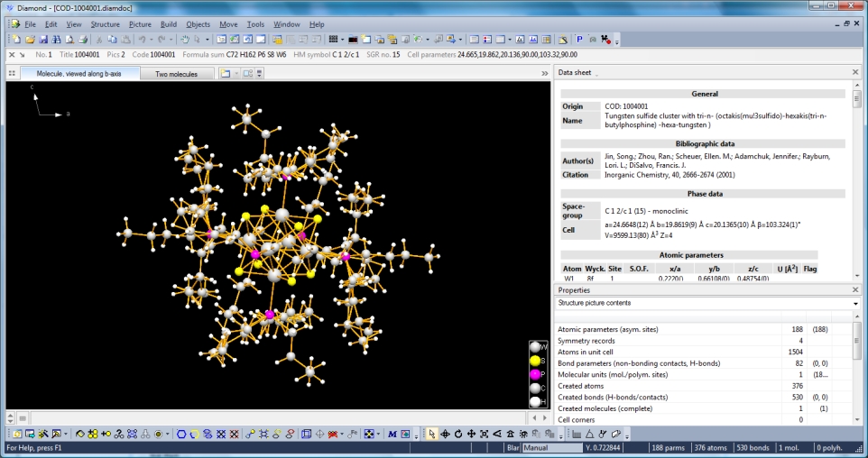
Task: Click the magenta P atom legend swatch
Action: tap(535, 374)
